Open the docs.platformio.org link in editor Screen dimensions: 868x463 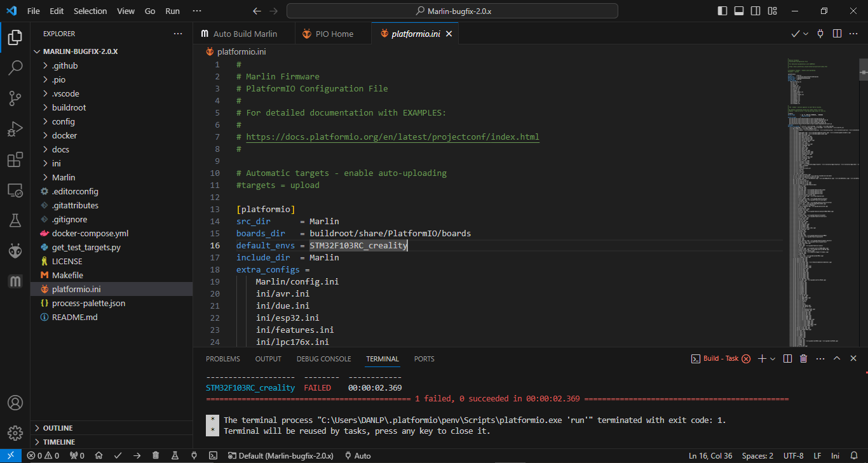pyautogui.click(x=392, y=137)
